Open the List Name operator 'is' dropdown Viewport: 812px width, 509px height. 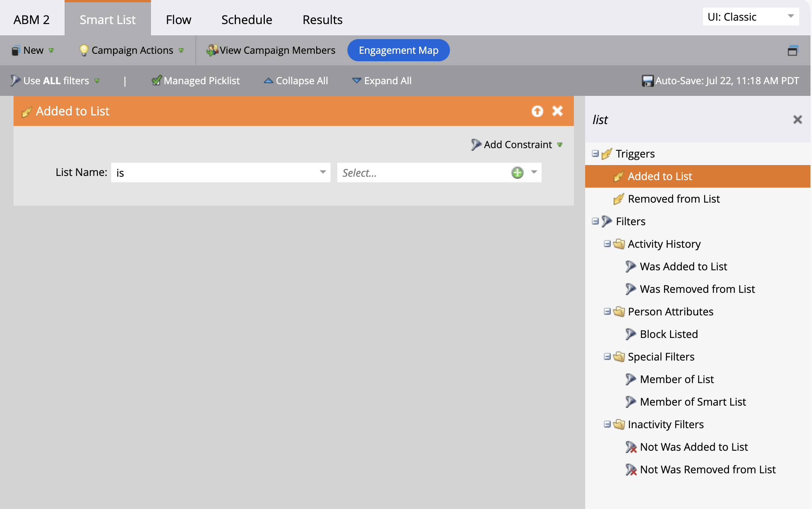click(x=221, y=173)
